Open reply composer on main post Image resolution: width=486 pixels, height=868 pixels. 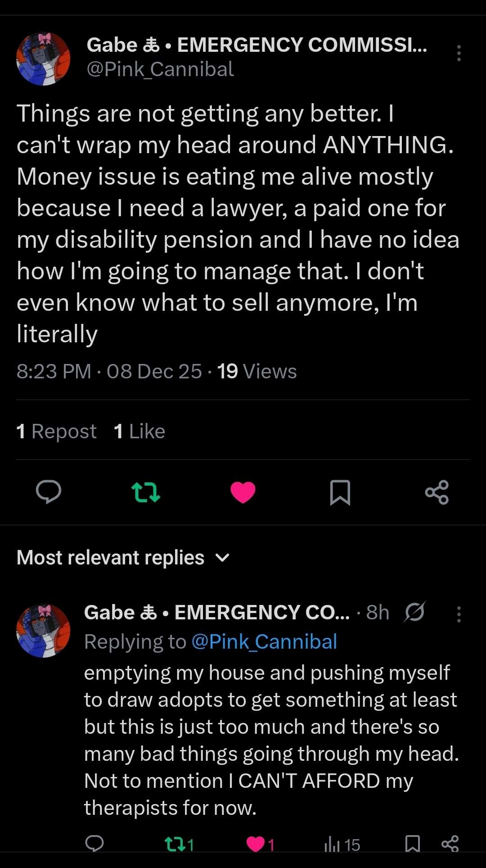click(x=49, y=491)
